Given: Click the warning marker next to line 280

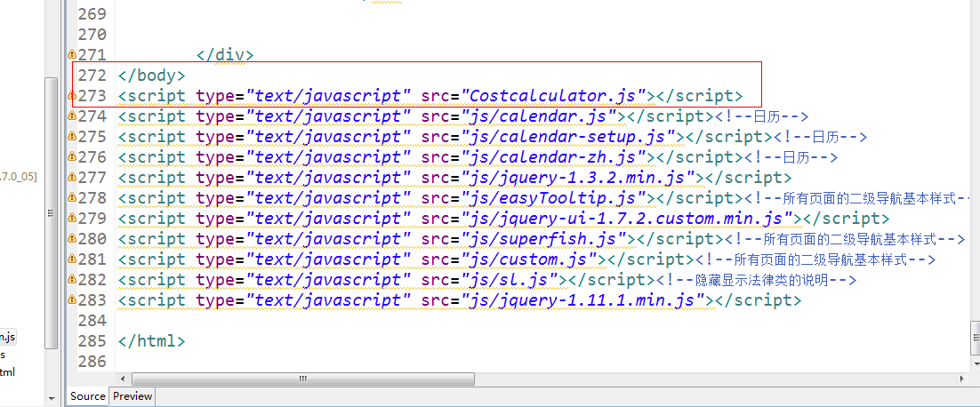Looking at the screenshot, I should pyautogui.click(x=71, y=239).
